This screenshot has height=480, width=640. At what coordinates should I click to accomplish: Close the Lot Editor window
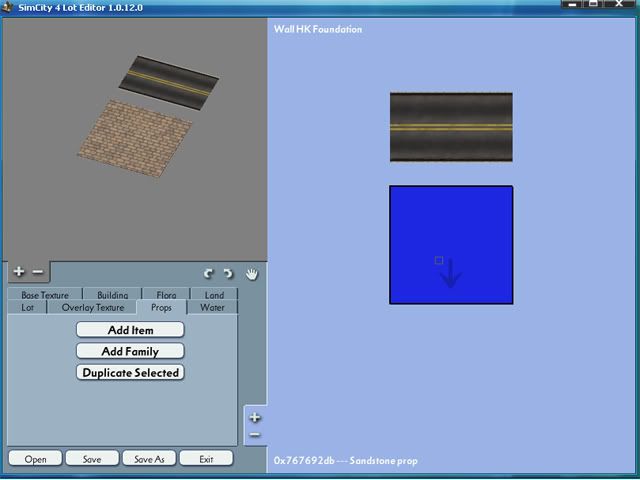click(619, 4)
